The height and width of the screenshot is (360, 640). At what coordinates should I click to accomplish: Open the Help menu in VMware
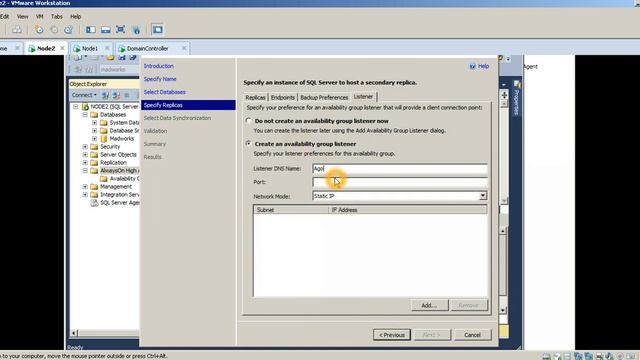pos(76,16)
